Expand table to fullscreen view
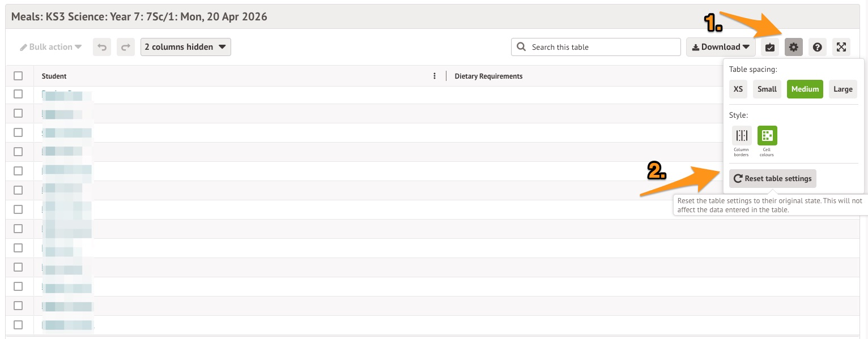This screenshot has height=339, width=868. (x=841, y=47)
